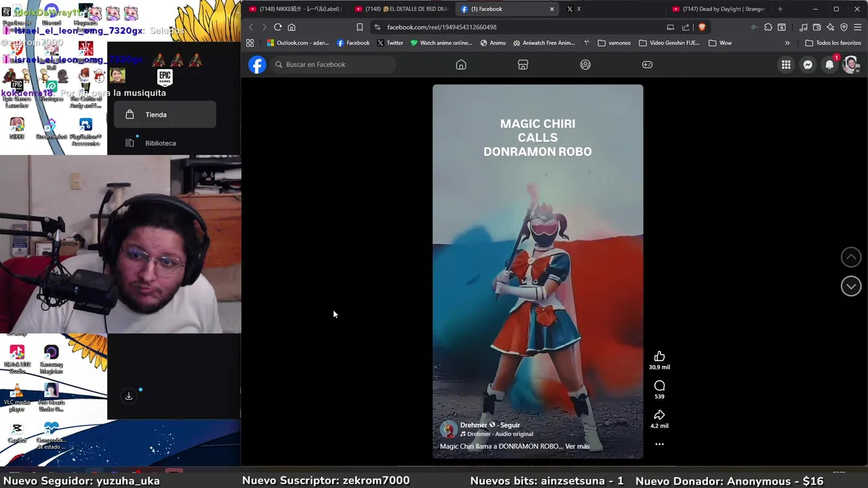Open the Brave VPN shield icon

click(x=844, y=27)
